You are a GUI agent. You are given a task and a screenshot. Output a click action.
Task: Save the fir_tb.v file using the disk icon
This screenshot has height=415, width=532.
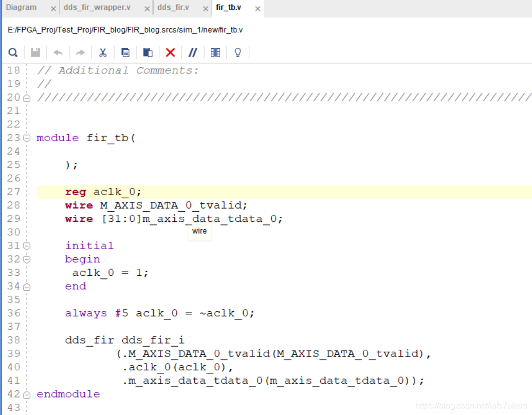pos(35,52)
